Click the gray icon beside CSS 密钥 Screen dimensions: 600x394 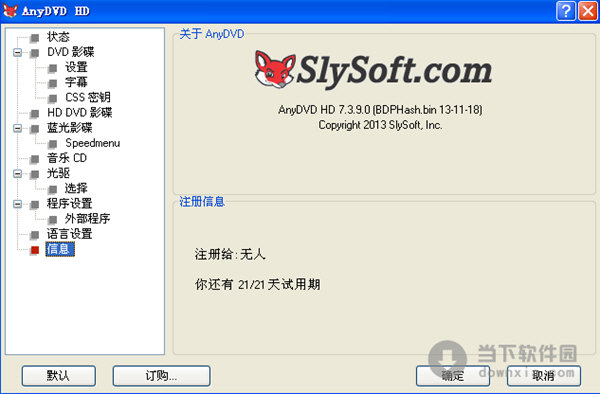click(53, 98)
